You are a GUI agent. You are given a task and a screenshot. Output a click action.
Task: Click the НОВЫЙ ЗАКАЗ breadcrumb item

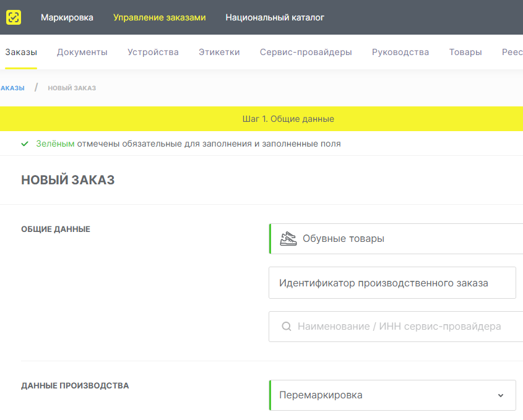[x=72, y=88]
